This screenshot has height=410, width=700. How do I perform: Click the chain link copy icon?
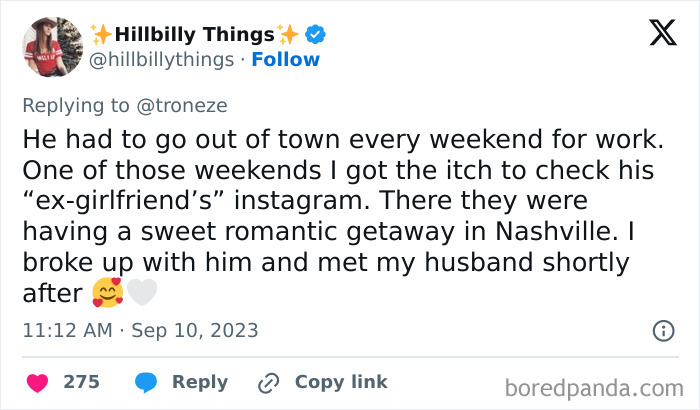tap(267, 382)
